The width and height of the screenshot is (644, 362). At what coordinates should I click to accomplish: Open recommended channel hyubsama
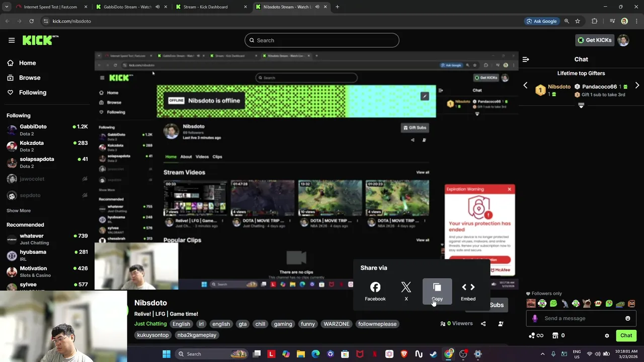pyautogui.click(x=47, y=255)
